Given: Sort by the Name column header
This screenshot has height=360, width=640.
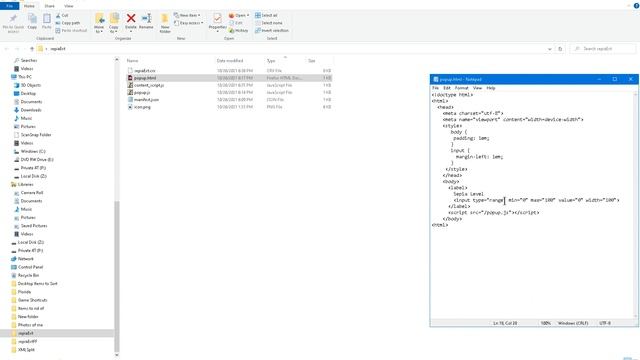Looking at the screenshot, I should [132, 60].
